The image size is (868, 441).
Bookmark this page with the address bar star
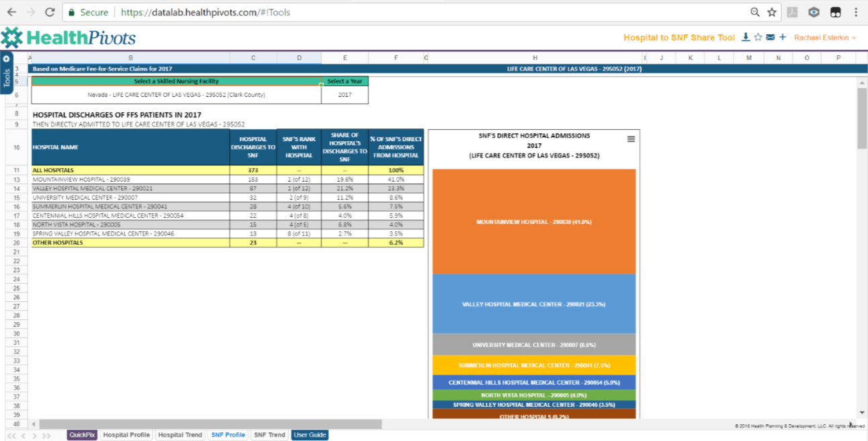772,12
